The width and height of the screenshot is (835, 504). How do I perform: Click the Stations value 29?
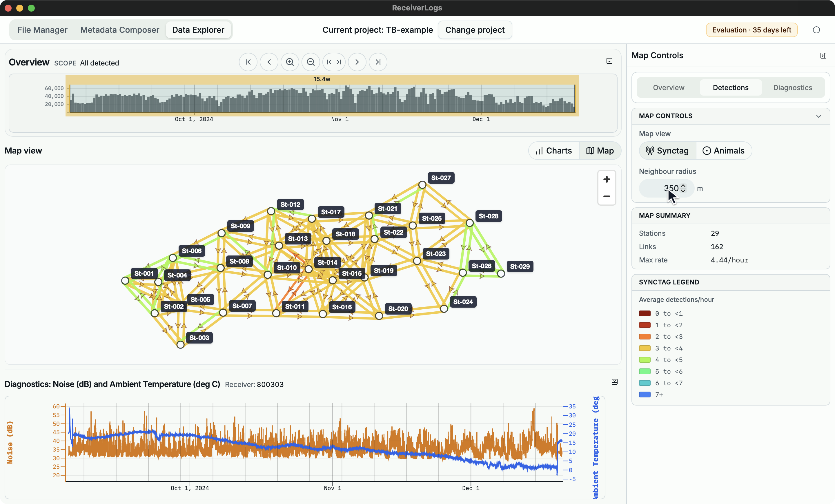pos(715,233)
